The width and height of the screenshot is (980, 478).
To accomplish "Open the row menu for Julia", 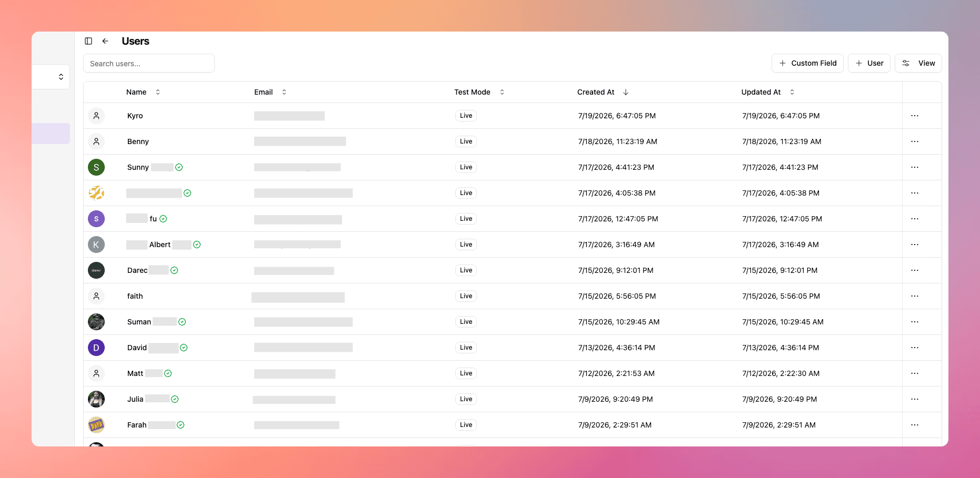I will pyautogui.click(x=915, y=399).
